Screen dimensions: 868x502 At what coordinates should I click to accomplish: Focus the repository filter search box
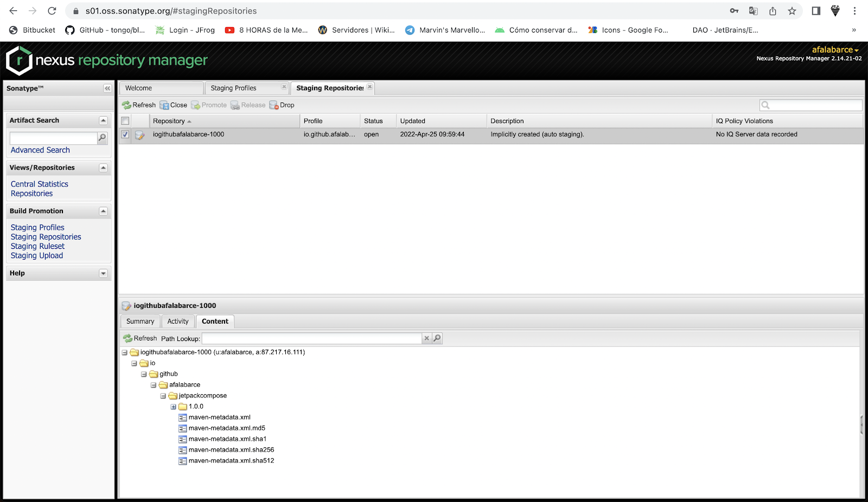click(811, 105)
